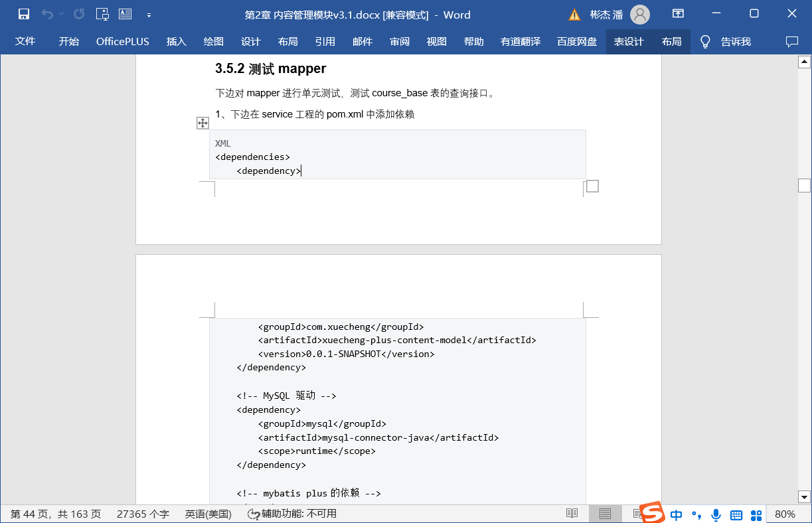Click the zoom level 80%

[x=785, y=514]
